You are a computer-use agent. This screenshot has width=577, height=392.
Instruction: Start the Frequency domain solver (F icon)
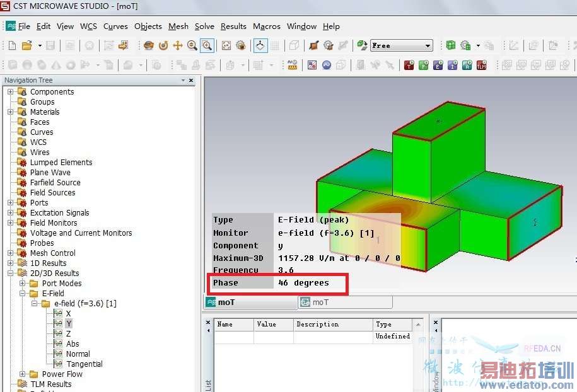[x=424, y=65]
